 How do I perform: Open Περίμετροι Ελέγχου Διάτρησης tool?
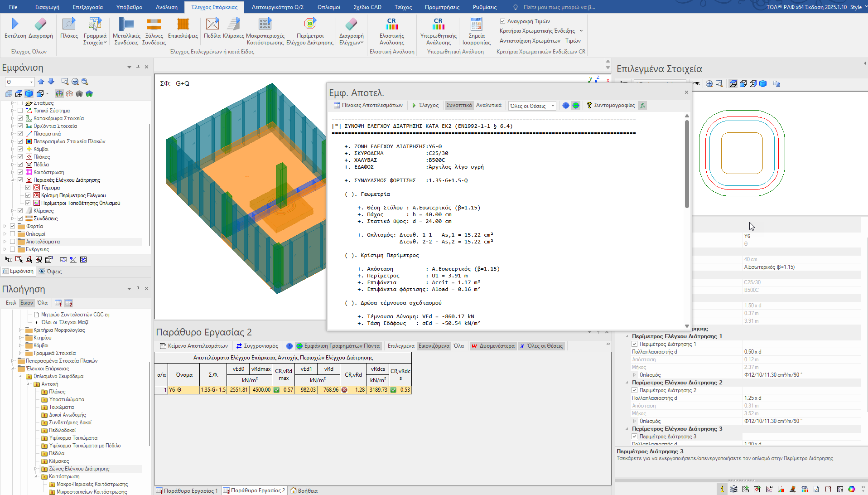[x=310, y=24]
